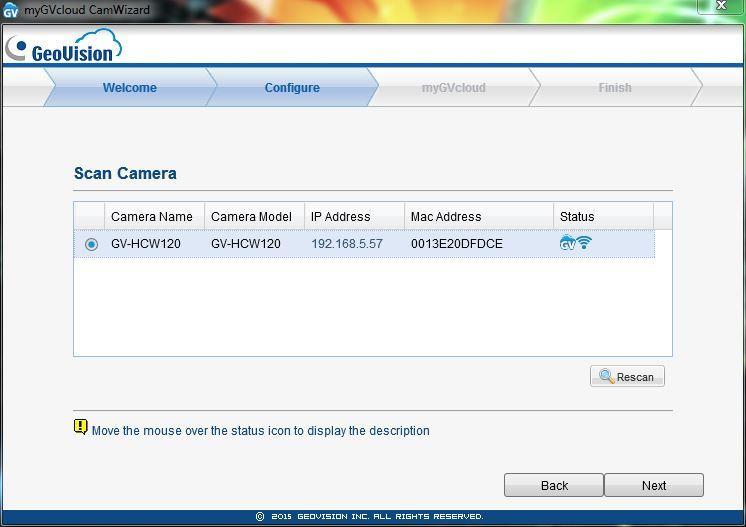Open the myGVcloud step
This screenshot has width=746, height=527.
click(x=453, y=88)
